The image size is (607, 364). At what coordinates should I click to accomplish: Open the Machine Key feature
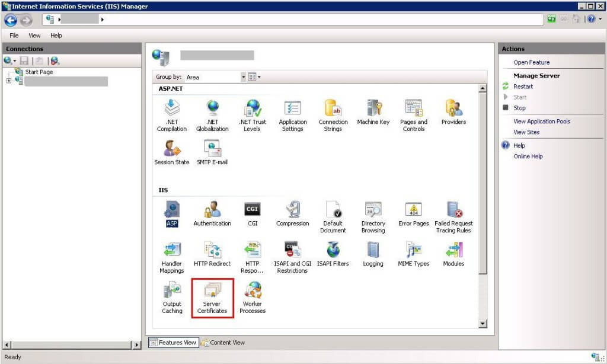(373, 112)
